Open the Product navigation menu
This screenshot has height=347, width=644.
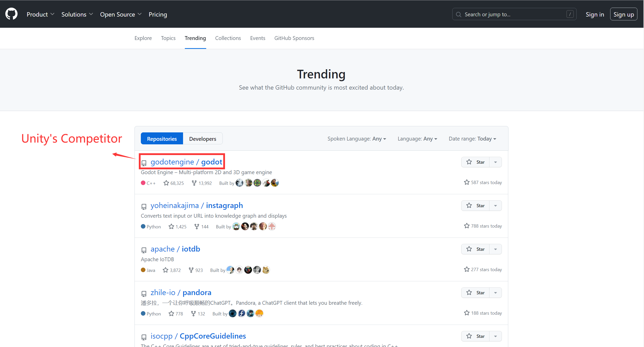pos(40,15)
